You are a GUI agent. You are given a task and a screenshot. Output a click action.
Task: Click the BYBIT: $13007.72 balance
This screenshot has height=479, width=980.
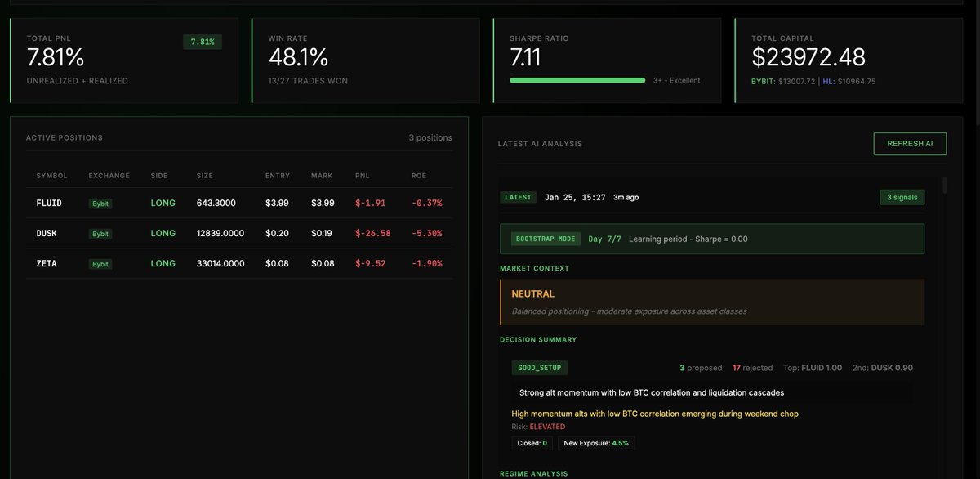coord(785,81)
